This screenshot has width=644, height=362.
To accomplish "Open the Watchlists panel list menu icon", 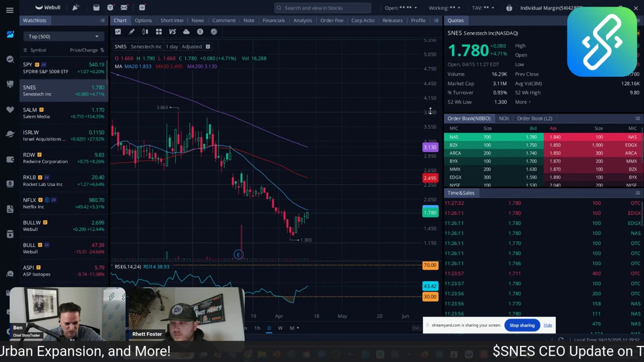I will [102, 20].
